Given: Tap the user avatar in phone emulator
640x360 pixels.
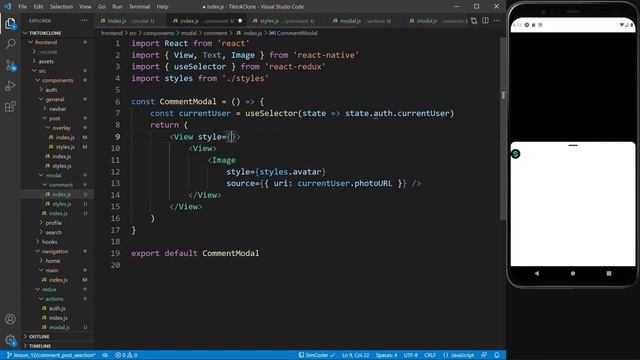Looking at the screenshot, I should tap(516, 154).
